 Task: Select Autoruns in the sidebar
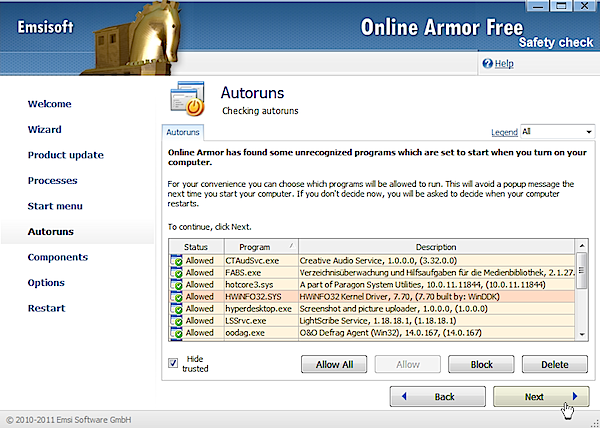pos(51,231)
